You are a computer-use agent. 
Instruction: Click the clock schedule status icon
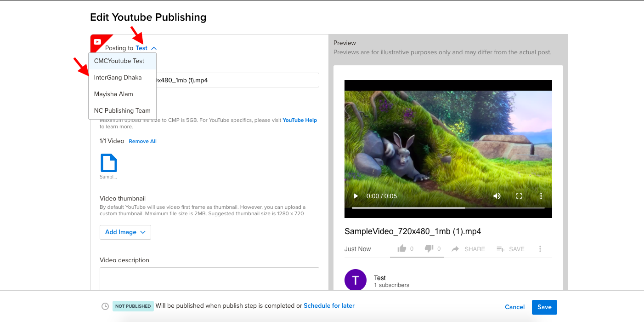click(x=105, y=306)
